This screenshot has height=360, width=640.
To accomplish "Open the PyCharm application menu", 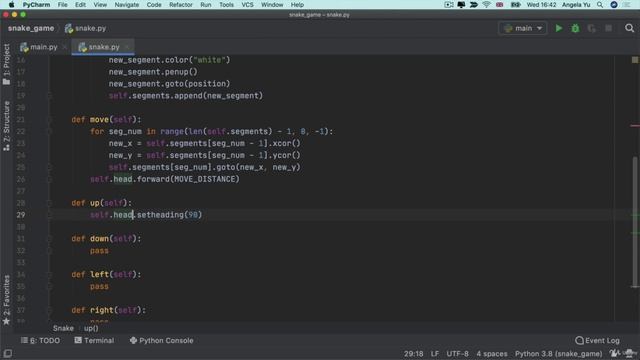I will [x=36, y=4].
